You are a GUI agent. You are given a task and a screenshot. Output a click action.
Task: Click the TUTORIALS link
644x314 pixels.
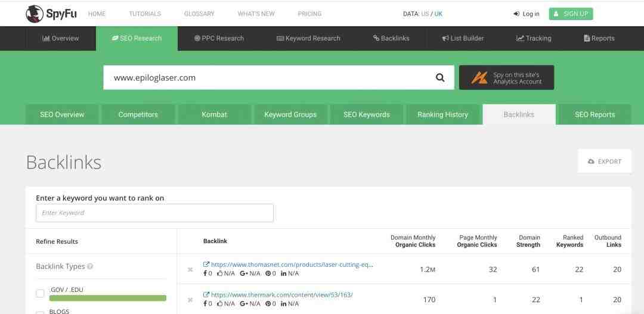(145, 14)
